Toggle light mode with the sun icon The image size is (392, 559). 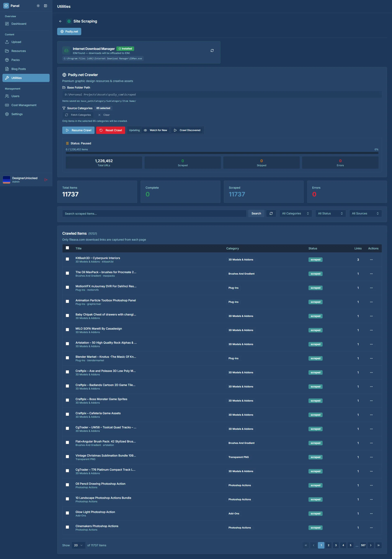pyautogui.click(x=38, y=6)
